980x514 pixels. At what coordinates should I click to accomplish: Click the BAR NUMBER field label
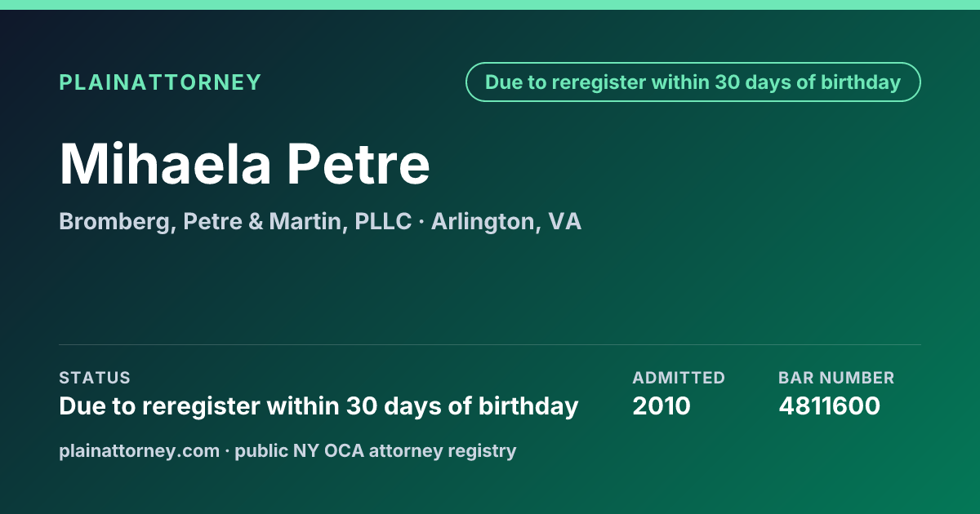tap(836, 378)
